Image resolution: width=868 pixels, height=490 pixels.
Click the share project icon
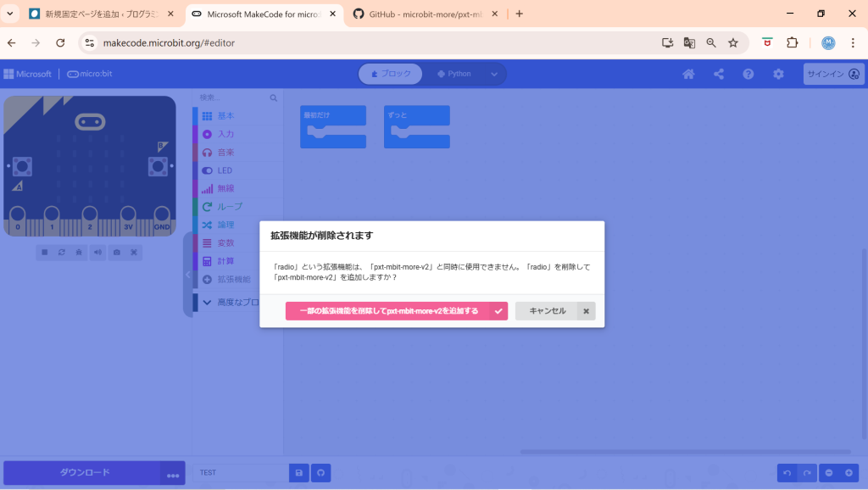pyautogui.click(x=719, y=74)
